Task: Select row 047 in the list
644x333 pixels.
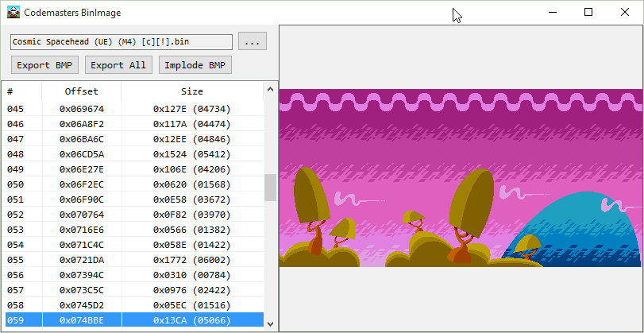Action: [x=133, y=139]
